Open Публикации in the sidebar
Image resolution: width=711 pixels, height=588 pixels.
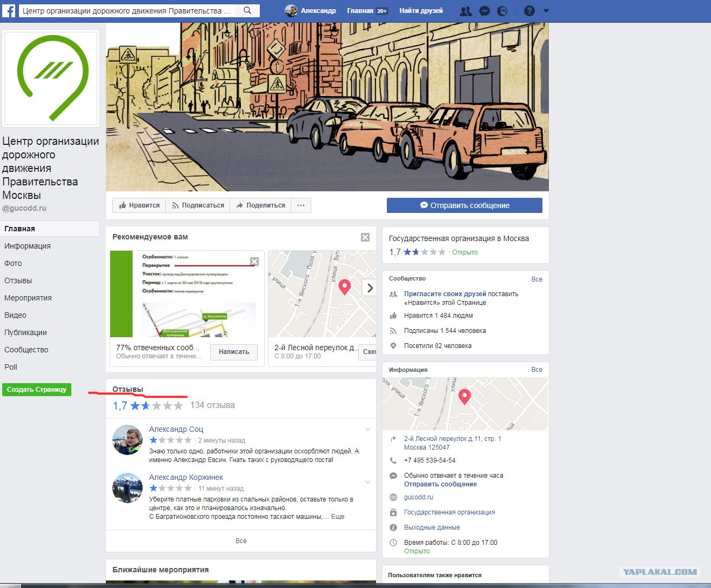point(25,332)
